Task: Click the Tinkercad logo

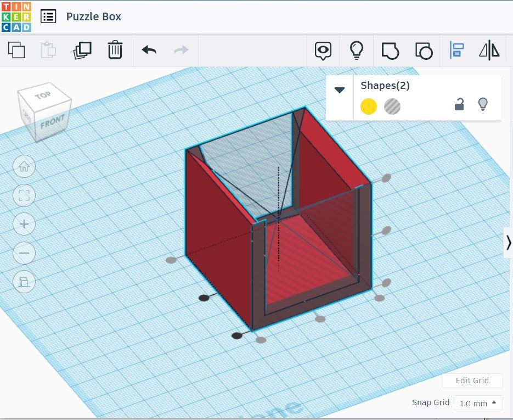Action: pyautogui.click(x=16, y=16)
